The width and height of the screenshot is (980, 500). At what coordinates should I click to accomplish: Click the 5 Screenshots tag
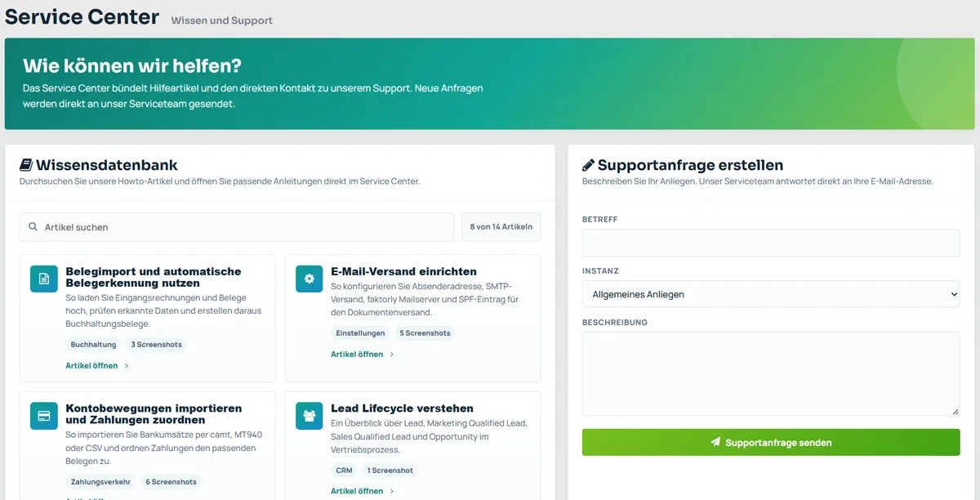pyautogui.click(x=425, y=333)
